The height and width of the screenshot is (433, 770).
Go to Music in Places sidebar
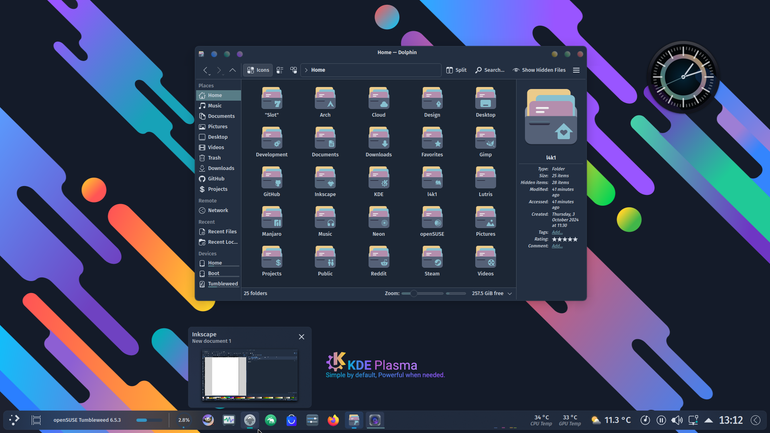coord(219,106)
